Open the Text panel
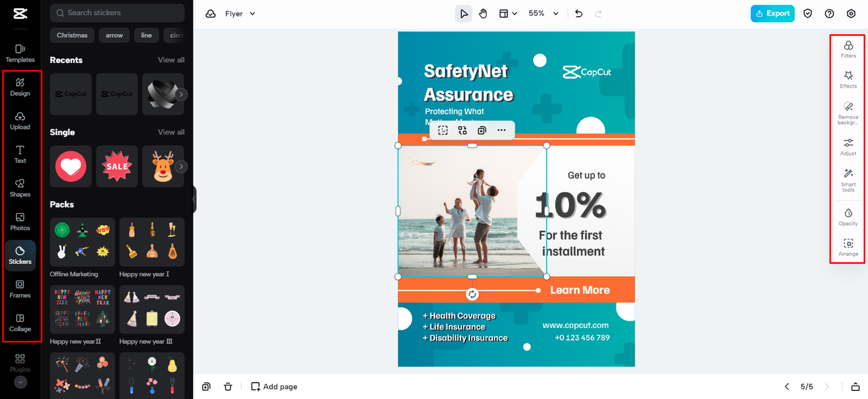Viewport: 868px width, 399px height. tap(20, 154)
